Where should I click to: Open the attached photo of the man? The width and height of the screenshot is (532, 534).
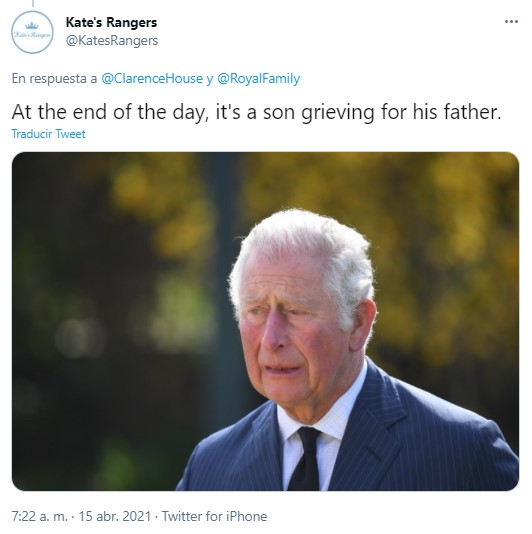265,321
